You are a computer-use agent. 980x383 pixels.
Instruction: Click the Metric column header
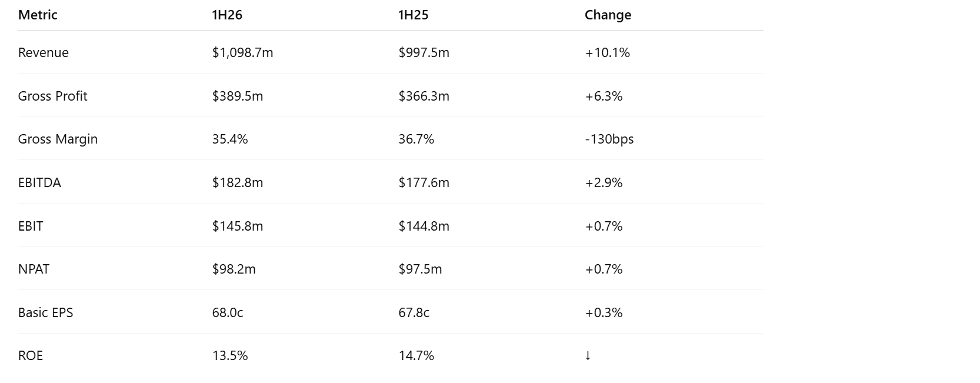(x=38, y=15)
